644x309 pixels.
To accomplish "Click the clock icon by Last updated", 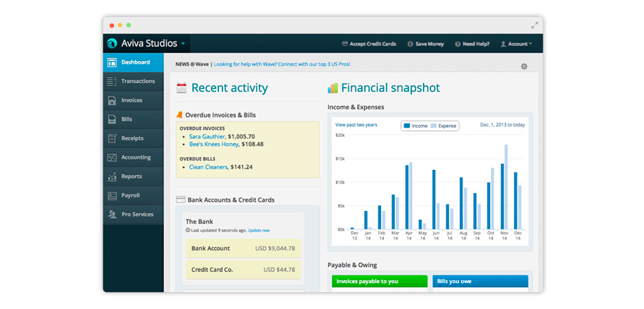I will coord(188,230).
